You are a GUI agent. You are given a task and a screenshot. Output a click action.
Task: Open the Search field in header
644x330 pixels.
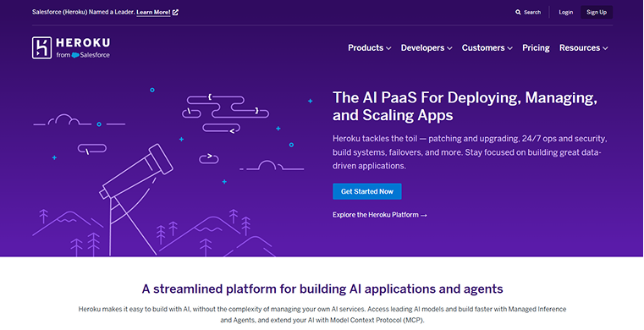click(528, 13)
